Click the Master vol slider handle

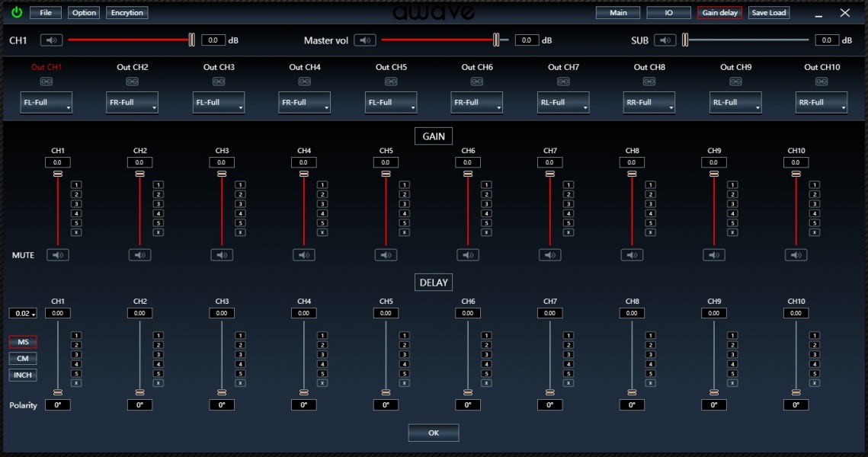[x=496, y=40]
